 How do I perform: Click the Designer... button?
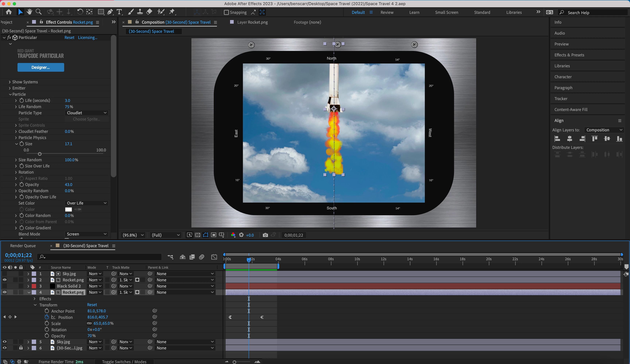[41, 67]
